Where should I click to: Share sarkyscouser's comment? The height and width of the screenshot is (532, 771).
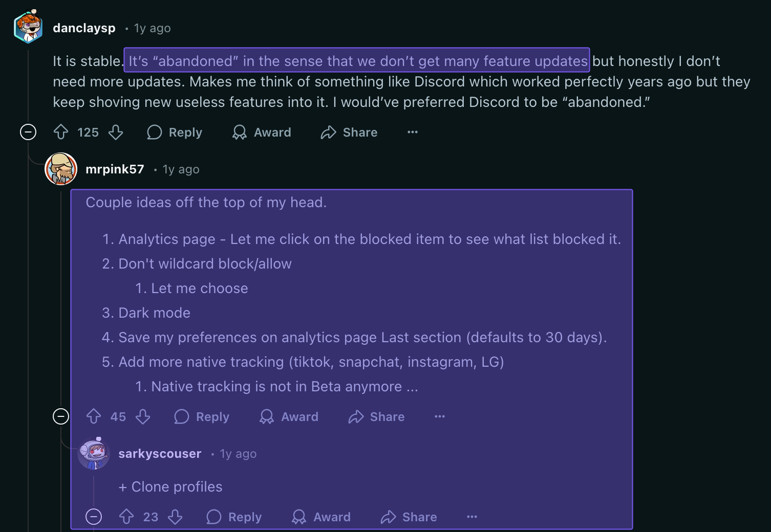409,517
